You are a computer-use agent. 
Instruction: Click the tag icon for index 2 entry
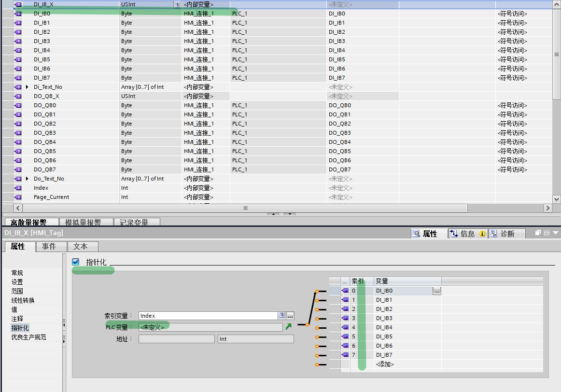pos(345,309)
